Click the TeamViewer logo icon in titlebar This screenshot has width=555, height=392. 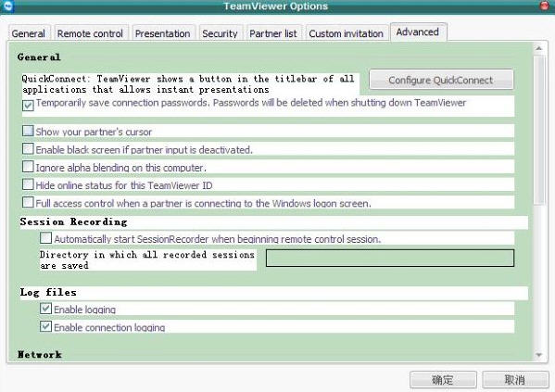point(7,6)
